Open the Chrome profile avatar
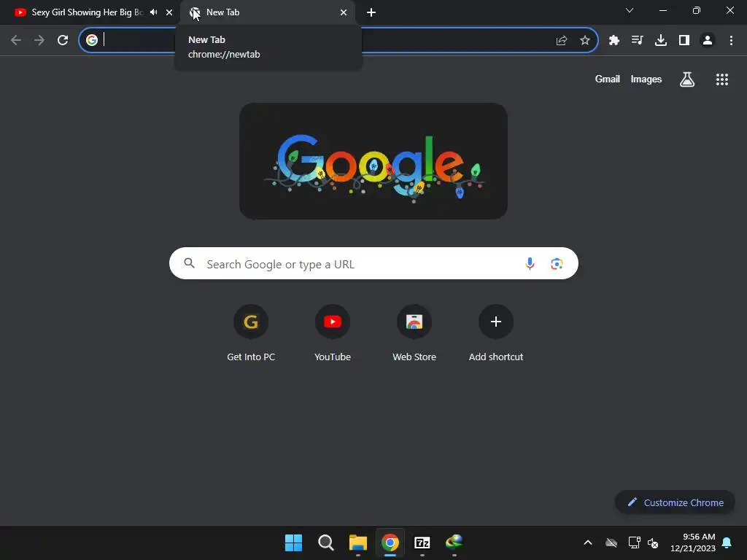Viewport: 747px width, 560px height. tap(708, 41)
